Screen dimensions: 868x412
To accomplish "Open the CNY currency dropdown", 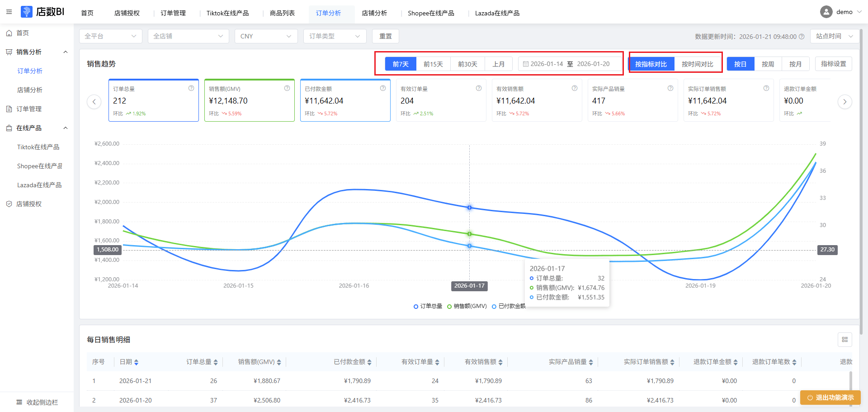I will point(265,36).
